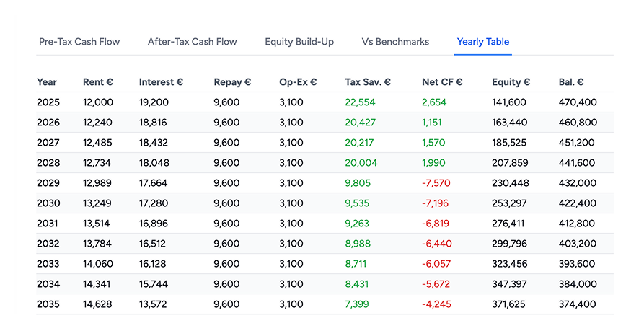The image size is (644, 331).
Task: Open the After-Tax Cash Flow tab
Action: [x=193, y=42]
